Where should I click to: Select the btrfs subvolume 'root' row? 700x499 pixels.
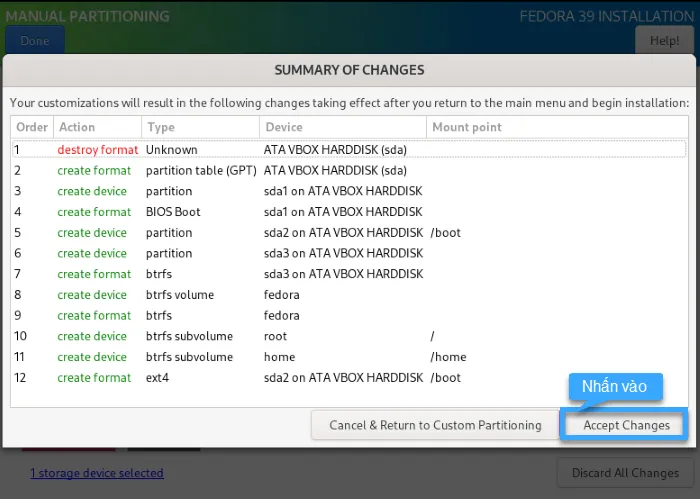349,336
